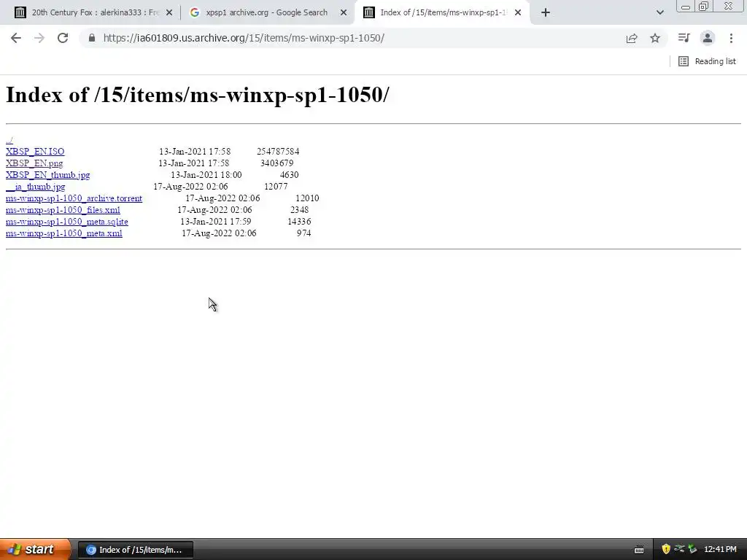Click the ISO file size 254787584
Screen dimensions: 747x560
(x=278, y=152)
